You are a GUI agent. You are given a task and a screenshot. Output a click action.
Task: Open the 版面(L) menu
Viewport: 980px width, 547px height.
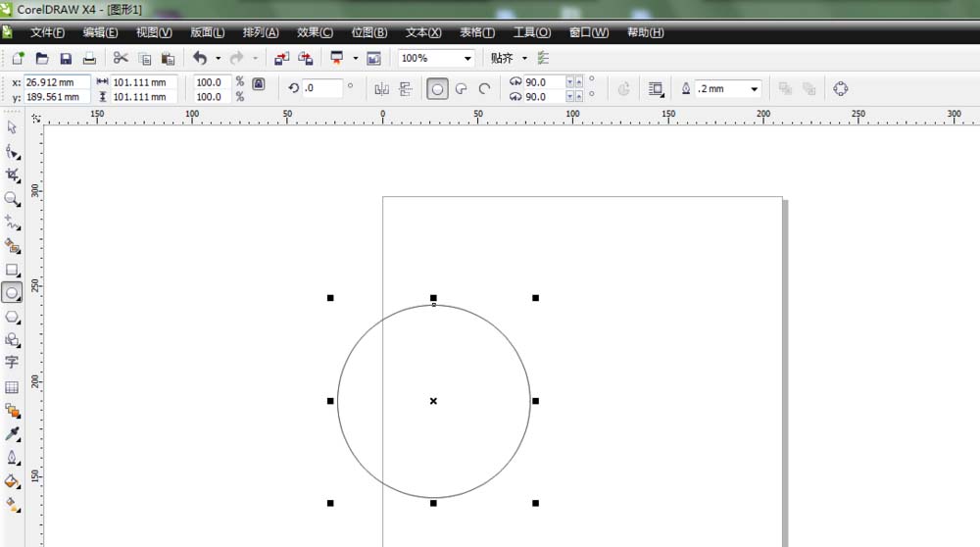(x=208, y=32)
